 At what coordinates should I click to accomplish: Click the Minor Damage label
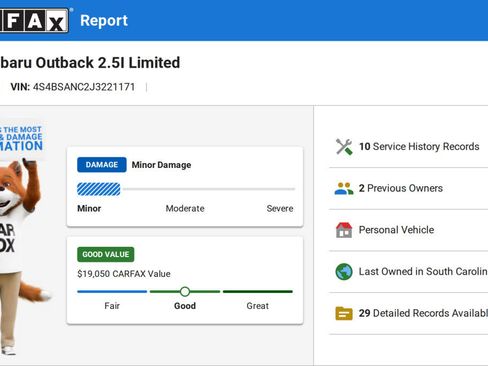[161, 165]
